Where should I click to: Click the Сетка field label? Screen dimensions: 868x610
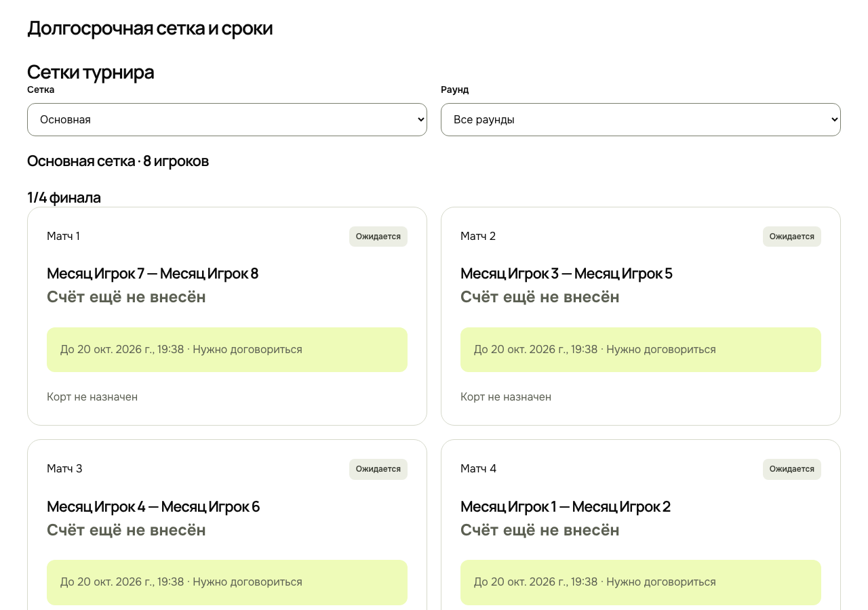[x=41, y=89]
